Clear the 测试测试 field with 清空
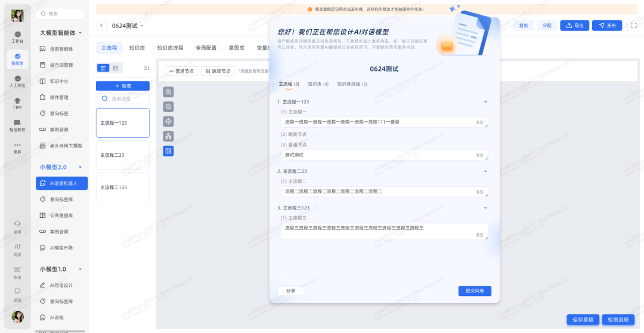 coord(479,155)
